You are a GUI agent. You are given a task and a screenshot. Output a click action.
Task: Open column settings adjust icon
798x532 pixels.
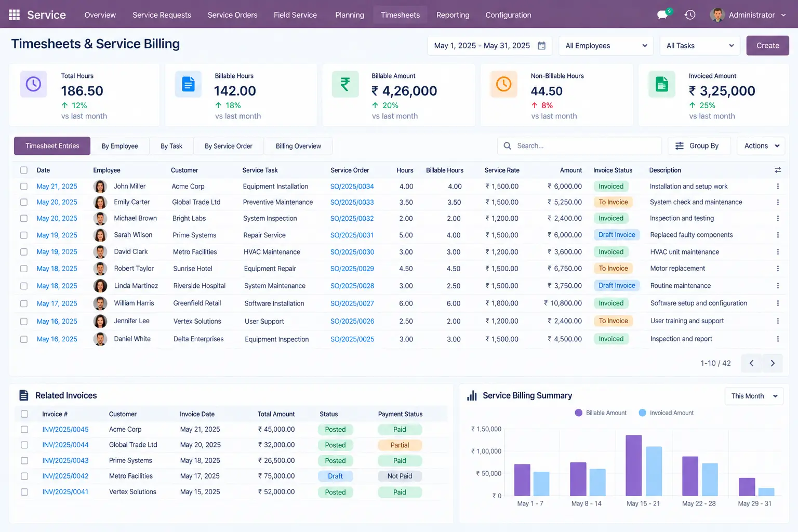click(778, 170)
